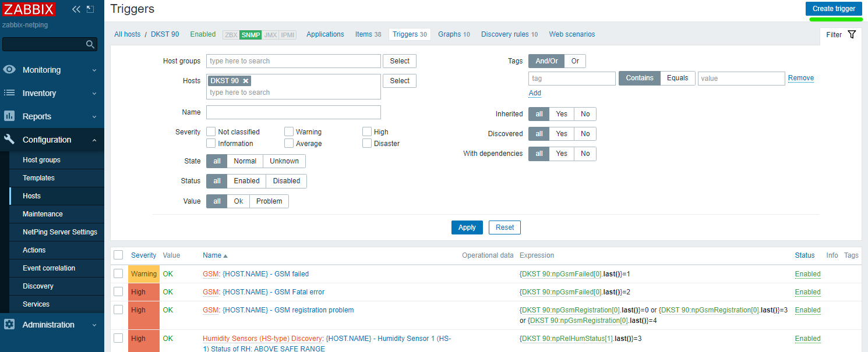
Task: Set Discovered filter to No
Action: (585, 134)
